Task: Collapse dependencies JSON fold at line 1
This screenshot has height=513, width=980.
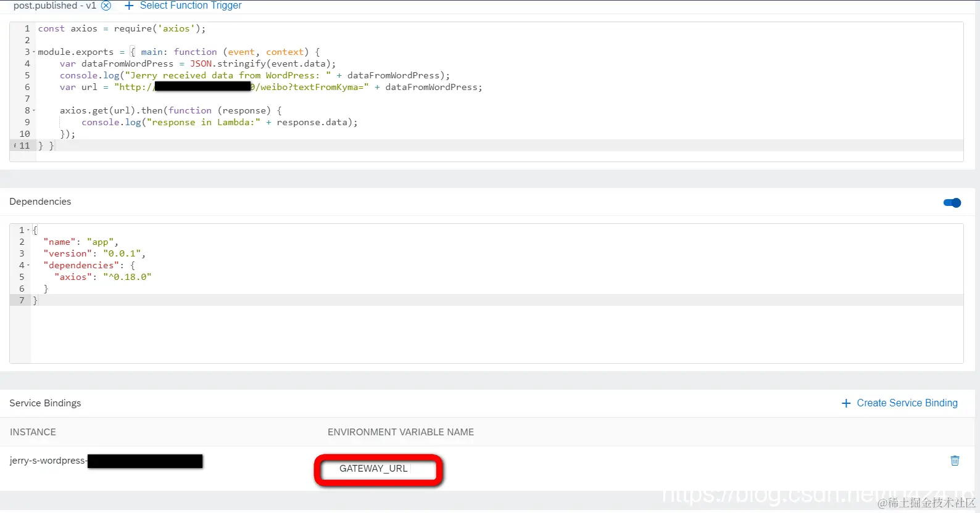Action: 28,230
